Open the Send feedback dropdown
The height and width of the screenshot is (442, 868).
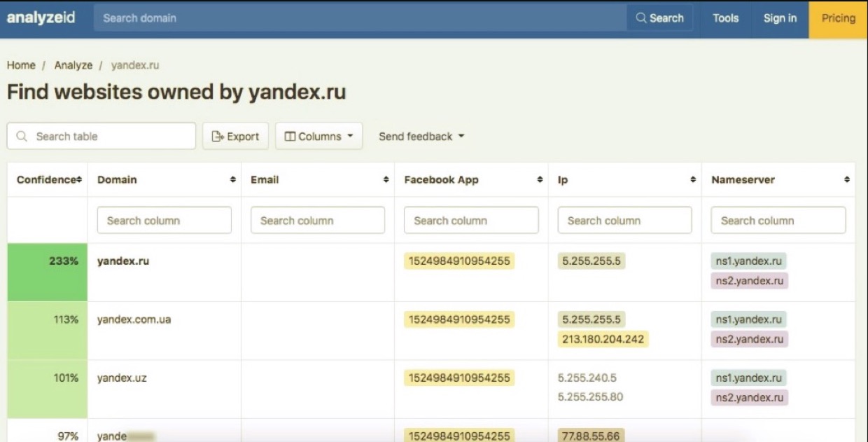421,137
